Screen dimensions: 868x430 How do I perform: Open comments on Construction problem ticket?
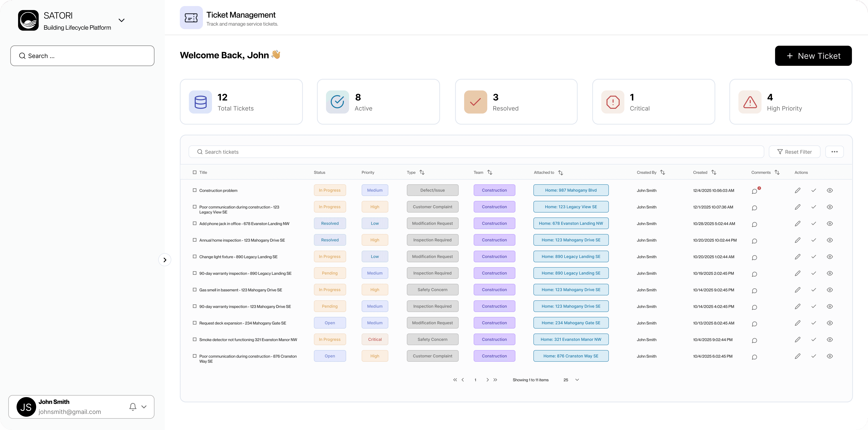click(x=754, y=191)
